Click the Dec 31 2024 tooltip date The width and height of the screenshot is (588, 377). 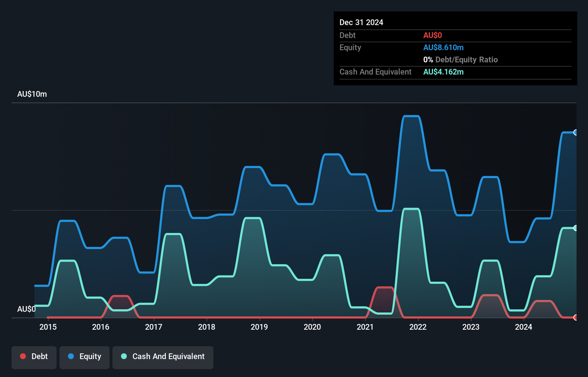(x=361, y=22)
